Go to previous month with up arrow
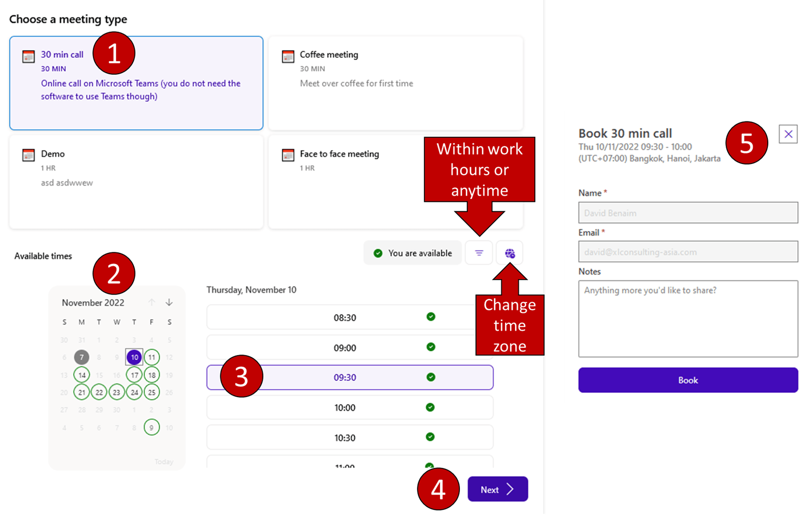Screen dimensions: 812x526 click(x=152, y=303)
